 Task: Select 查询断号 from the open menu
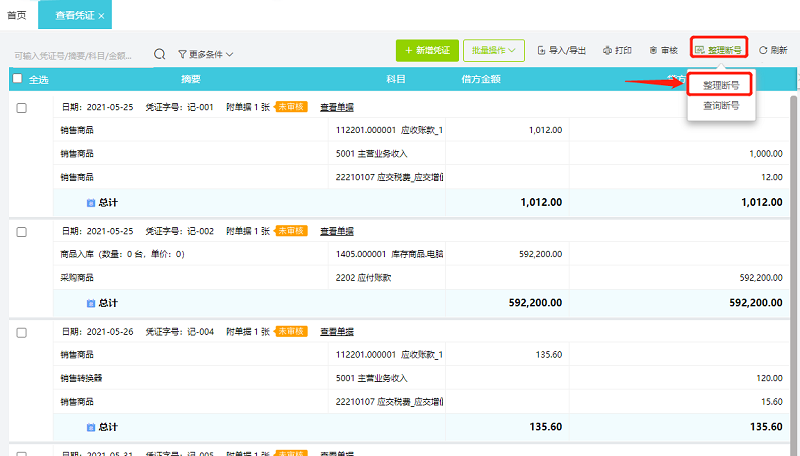721,106
